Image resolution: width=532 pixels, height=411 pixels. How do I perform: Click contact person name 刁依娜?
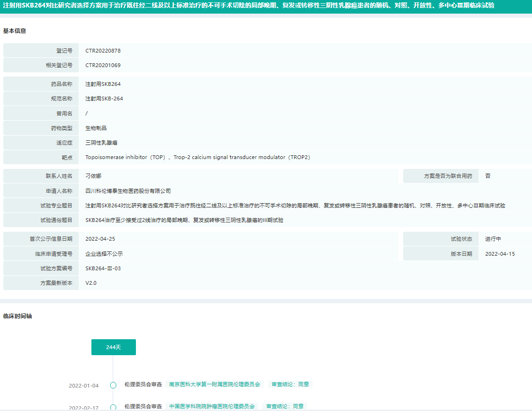(93, 176)
